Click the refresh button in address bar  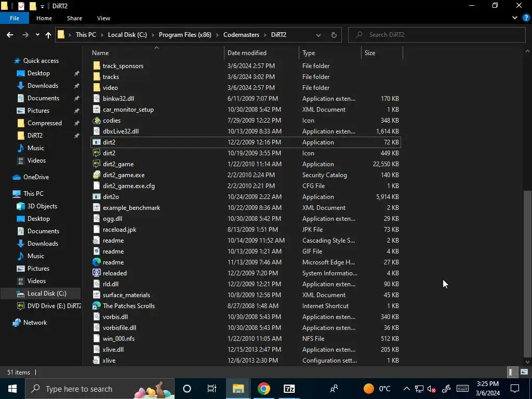pyautogui.click(x=334, y=35)
